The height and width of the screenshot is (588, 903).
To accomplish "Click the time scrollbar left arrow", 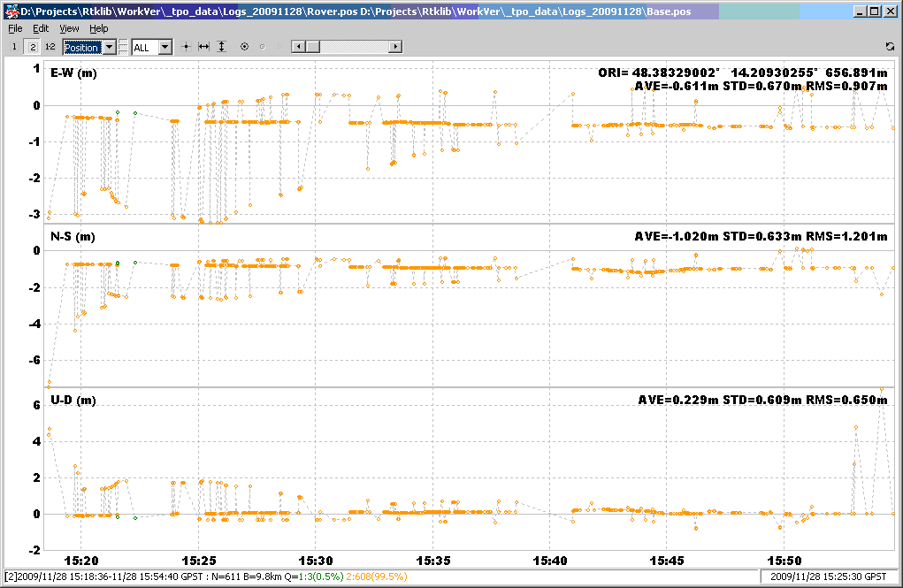I will 298,47.
